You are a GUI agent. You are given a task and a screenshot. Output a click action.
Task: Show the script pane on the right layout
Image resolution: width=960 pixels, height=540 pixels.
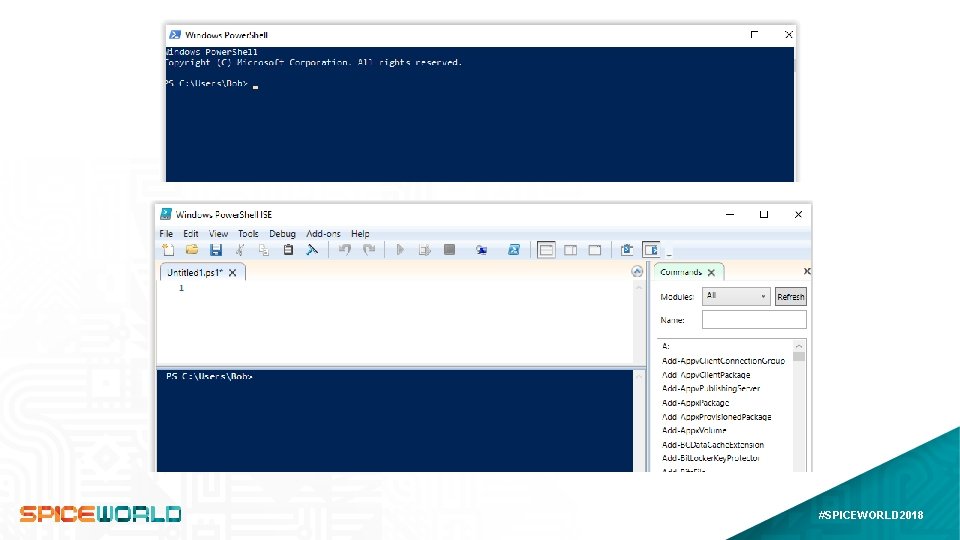[x=571, y=250]
